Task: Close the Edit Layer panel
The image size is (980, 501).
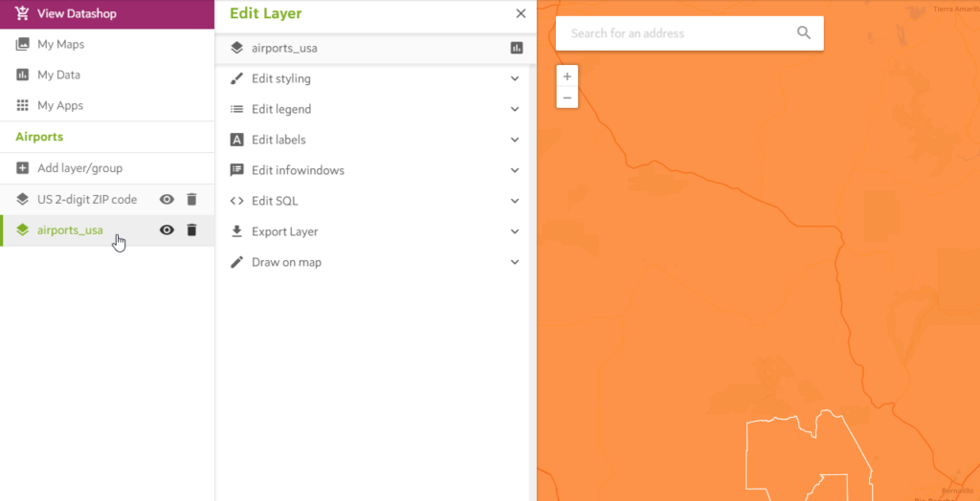Action: click(521, 13)
